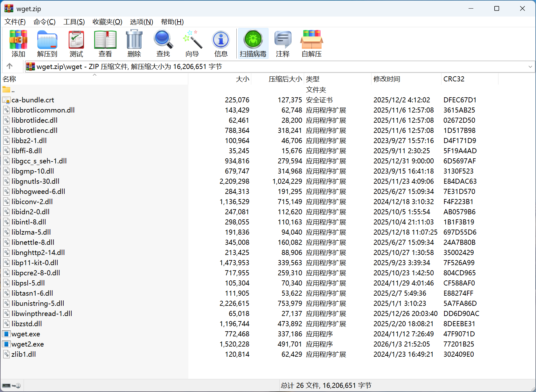Open the Help (帮助) menu
The image size is (536, 392).
(x=172, y=22)
